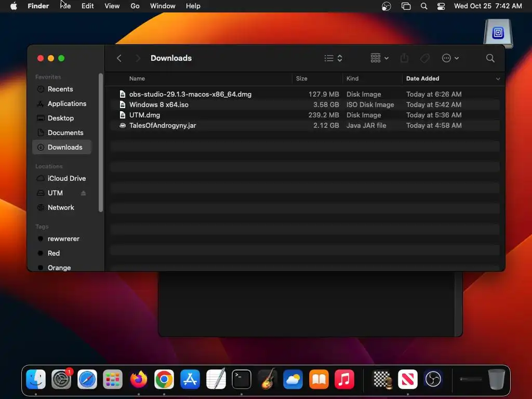Open Applications in the sidebar

point(62,104)
